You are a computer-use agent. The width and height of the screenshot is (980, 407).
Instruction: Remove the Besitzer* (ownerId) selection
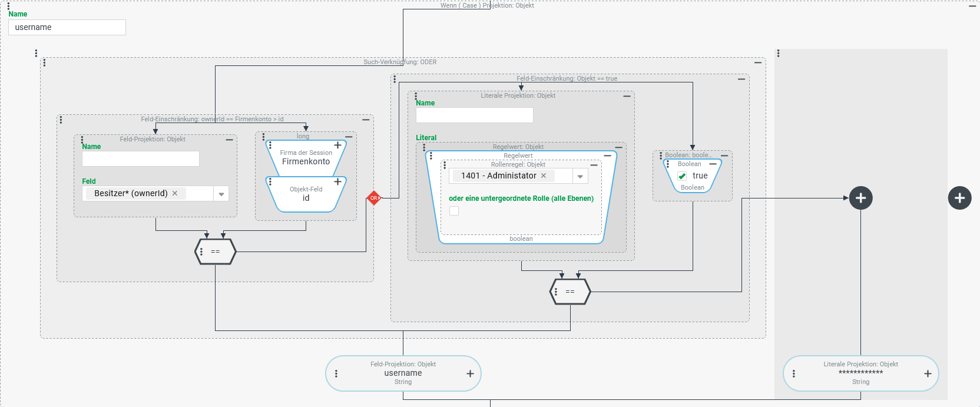pos(175,193)
